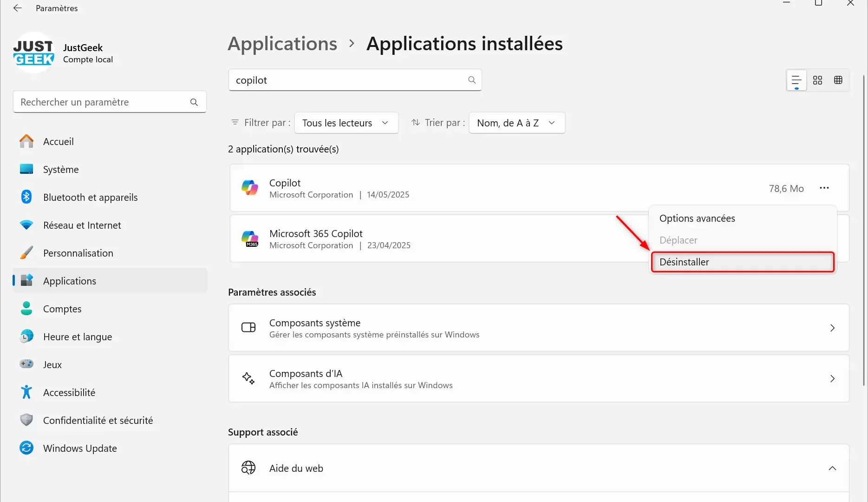The height and width of the screenshot is (502, 868).
Task: Click the Système monitor icon
Action: (26, 169)
